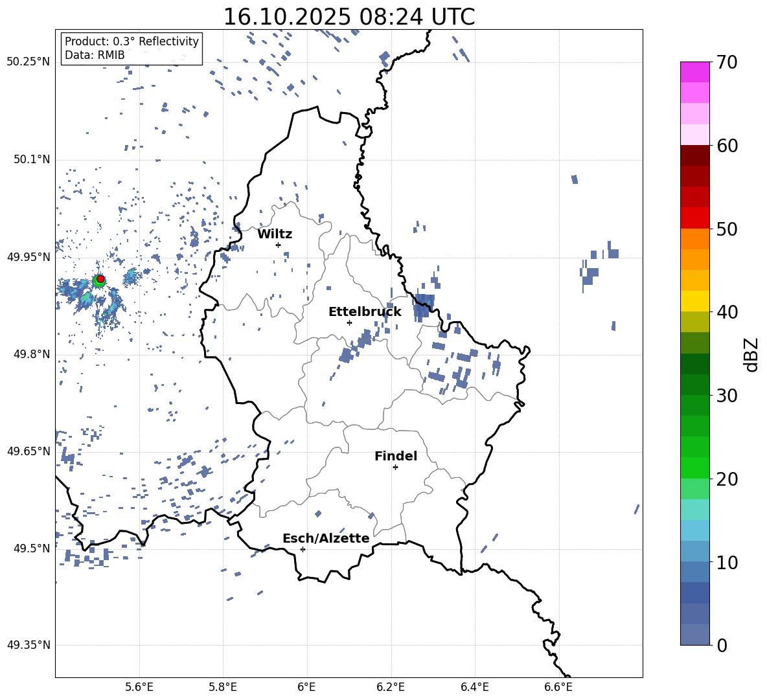767x700 pixels.
Task: Select the Ettelbruck city label
Action: click(365, 311)
